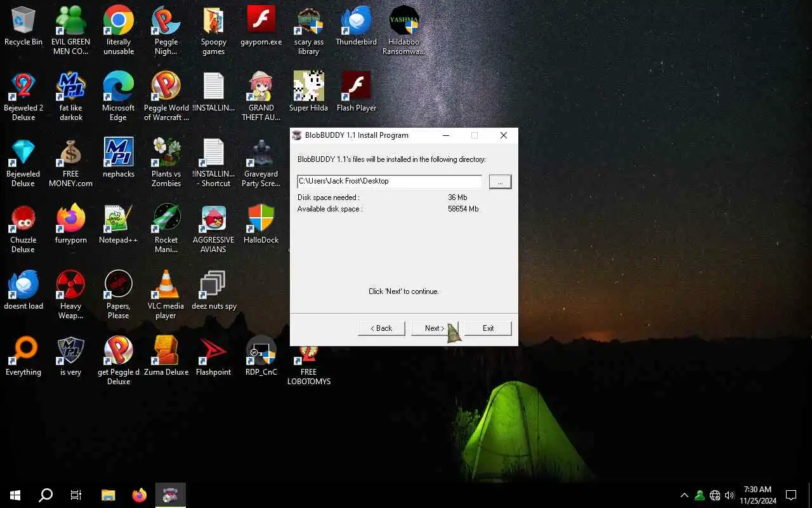The width and height of the screenshot is (812, 508).
Task: Minimize the BlobBUDDY Install Program window
Action: [445, 135]
